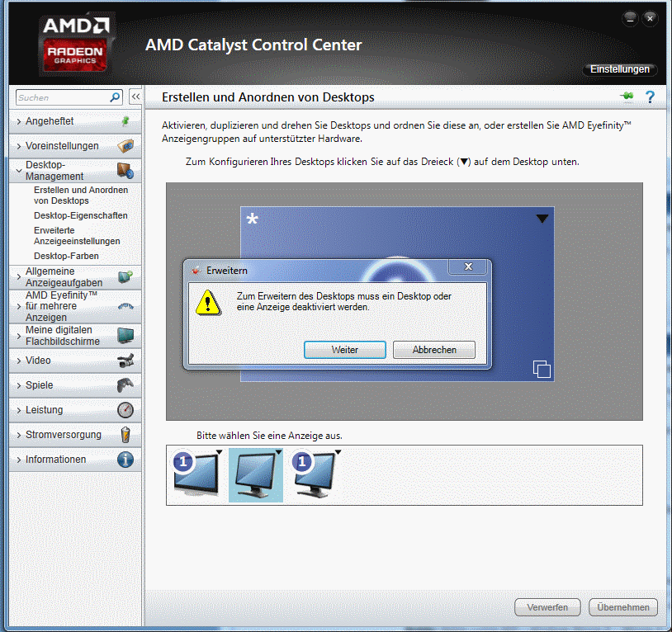Screen dimensions: 672x632
Task: Open Desktop-Farben page
Action: (66, 256)
